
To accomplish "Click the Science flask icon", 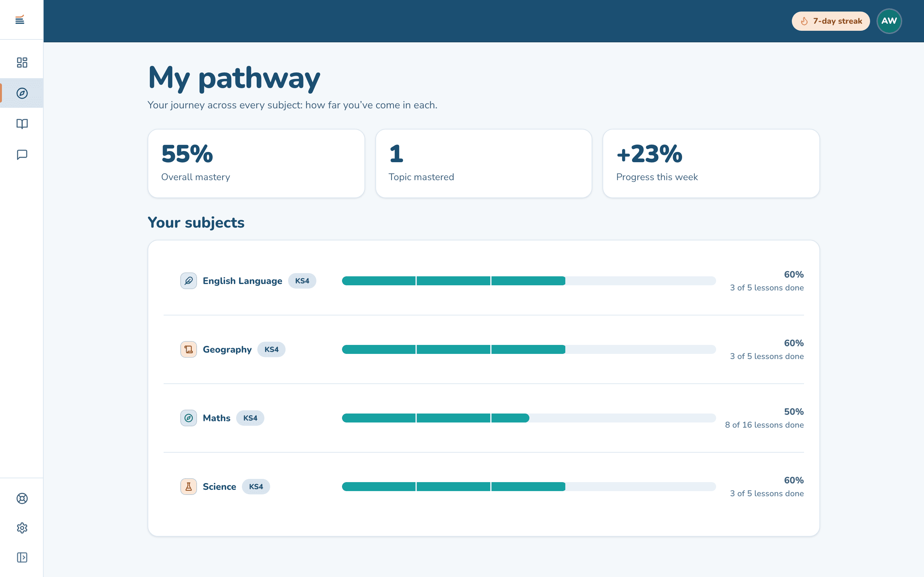I will pos(189,487).
